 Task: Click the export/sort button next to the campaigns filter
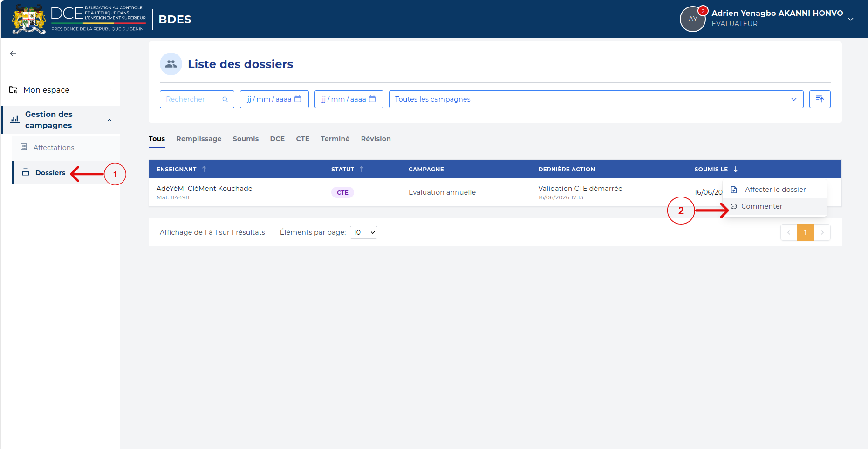[x=820, y=99]
